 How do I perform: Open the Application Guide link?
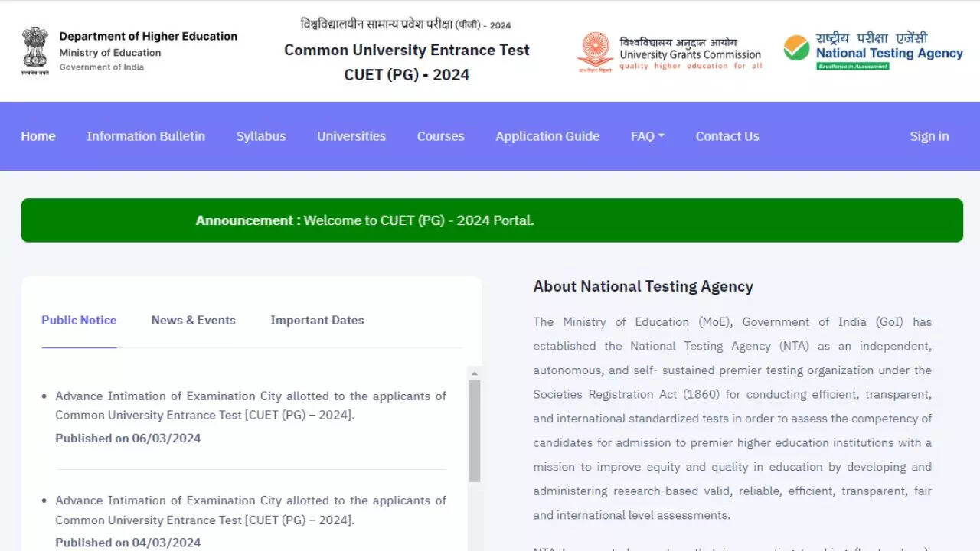547,136
